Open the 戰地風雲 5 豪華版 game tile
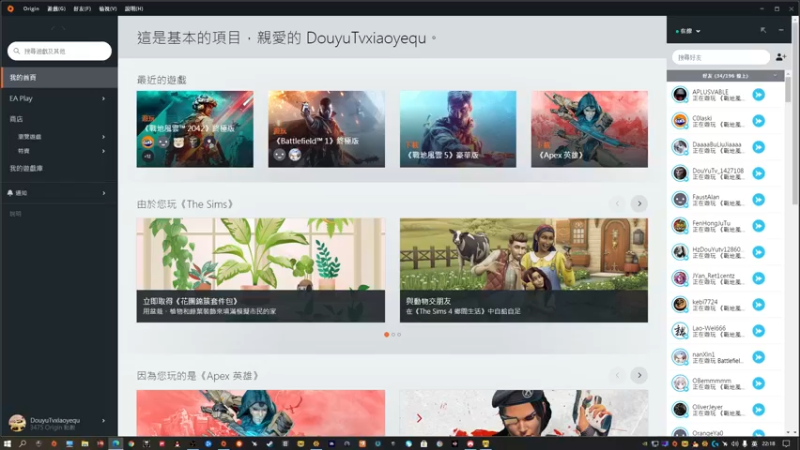This screenshot has height=450, width=800. click(x=458, y=129)
